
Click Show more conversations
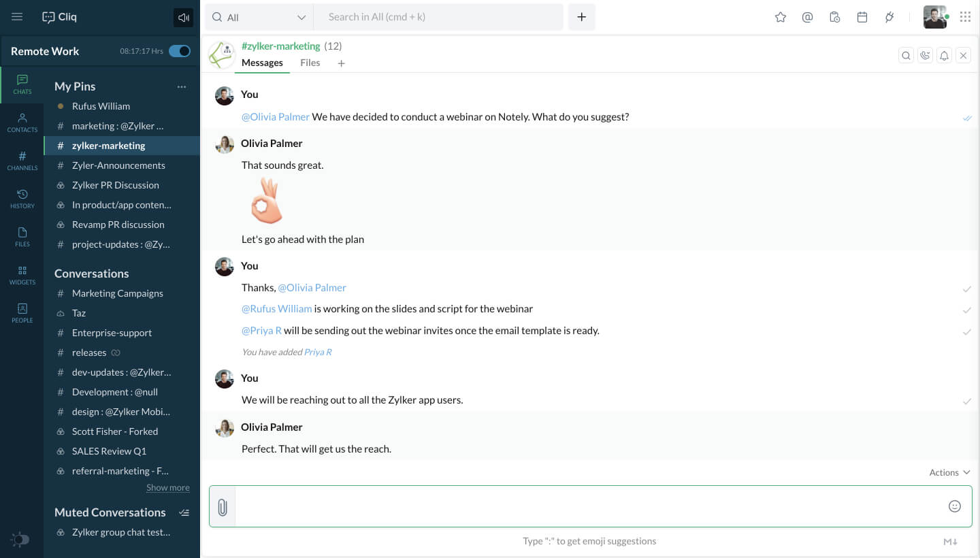click(168, 488)
